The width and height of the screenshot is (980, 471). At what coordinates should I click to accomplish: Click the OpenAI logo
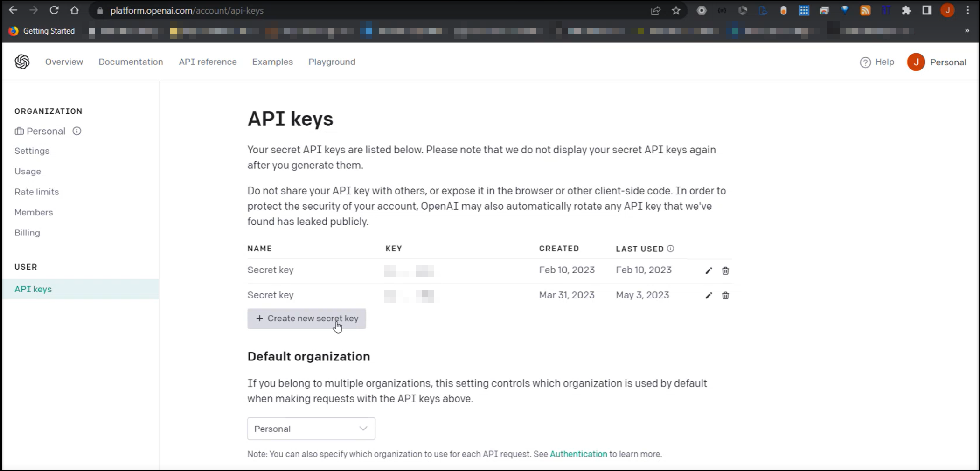pos(22,62)
